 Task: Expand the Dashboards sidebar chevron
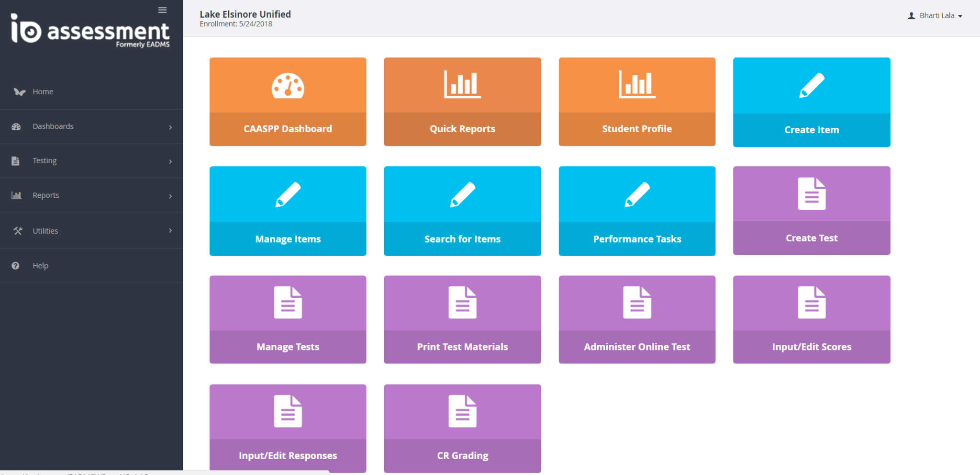170,127
